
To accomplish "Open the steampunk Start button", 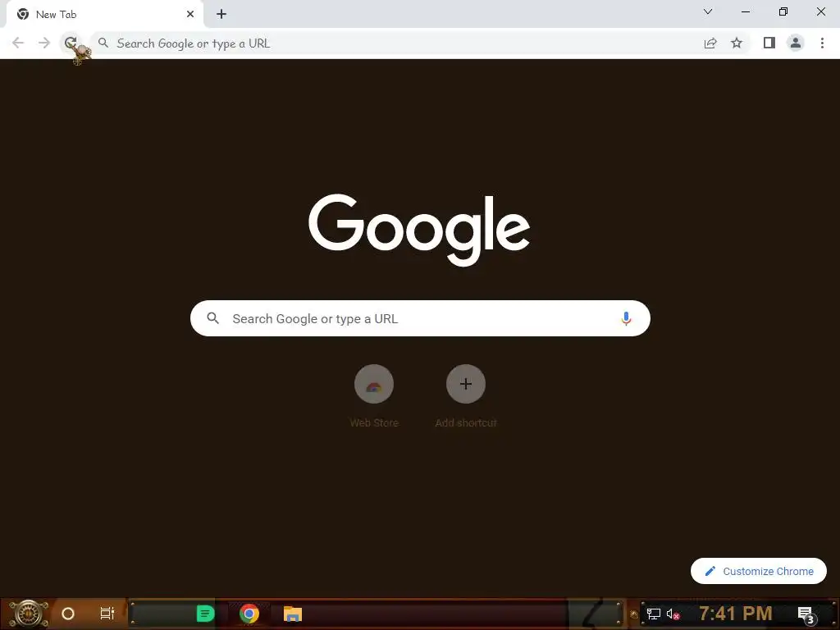I will 28,614.
